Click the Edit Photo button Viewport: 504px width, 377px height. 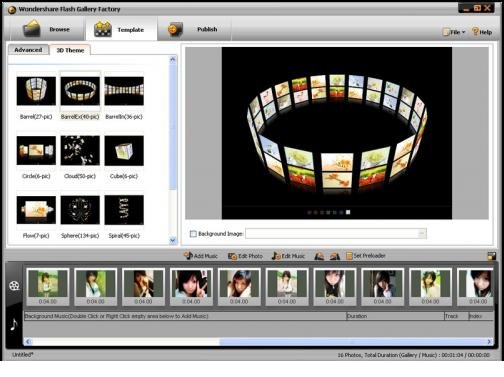click(x=245, y=256)
